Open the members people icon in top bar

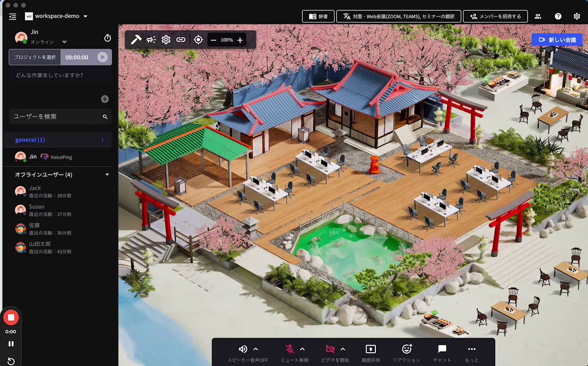538,16
